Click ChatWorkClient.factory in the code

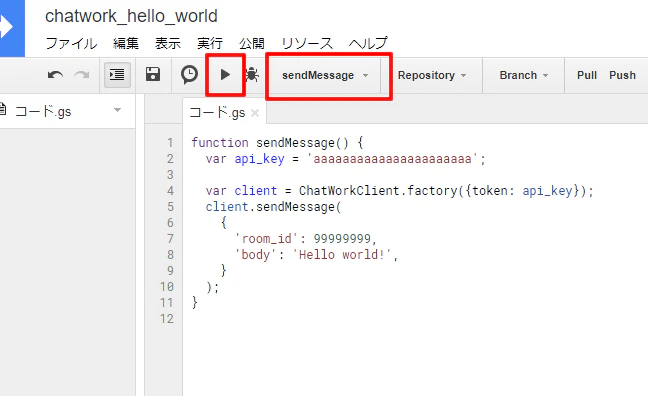click(378, 191)
